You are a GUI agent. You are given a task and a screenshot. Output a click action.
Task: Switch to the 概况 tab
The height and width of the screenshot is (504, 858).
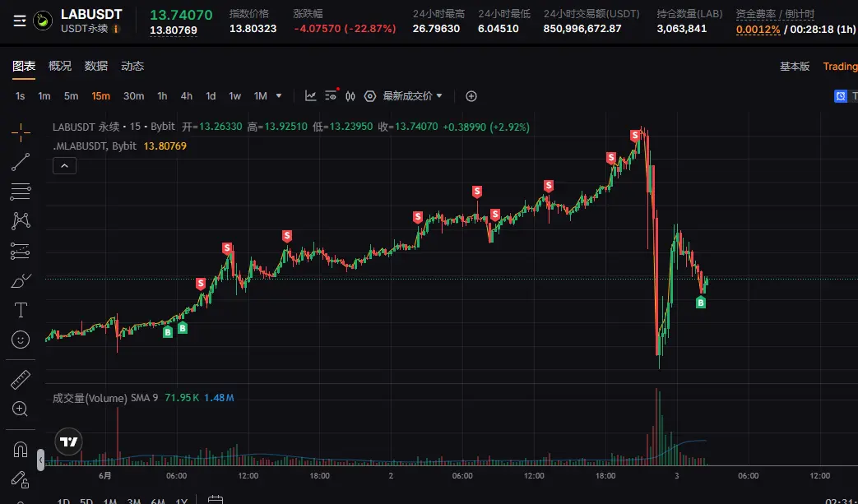[x=60, y=66]
